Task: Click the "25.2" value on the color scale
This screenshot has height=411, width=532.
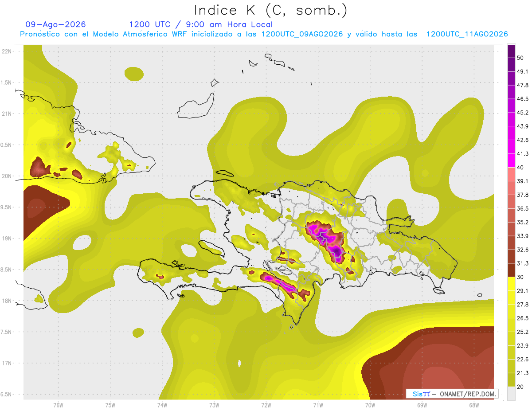Action: pos(523,332)
